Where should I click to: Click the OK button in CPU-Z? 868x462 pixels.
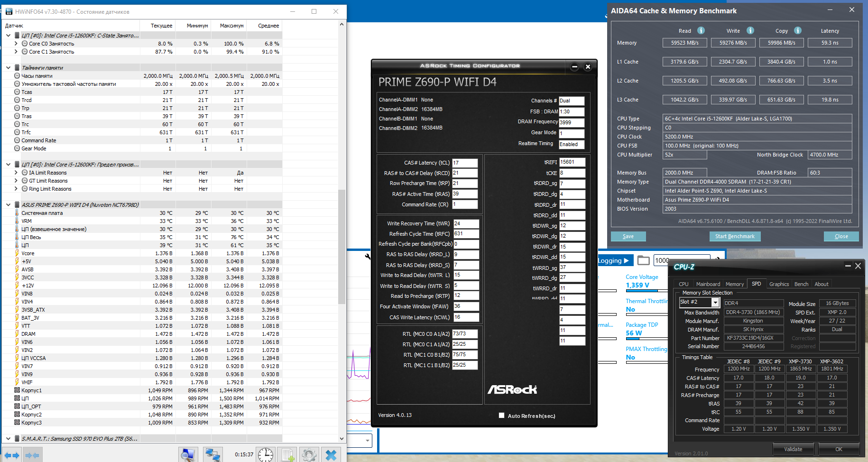click(x=839, y=449)
